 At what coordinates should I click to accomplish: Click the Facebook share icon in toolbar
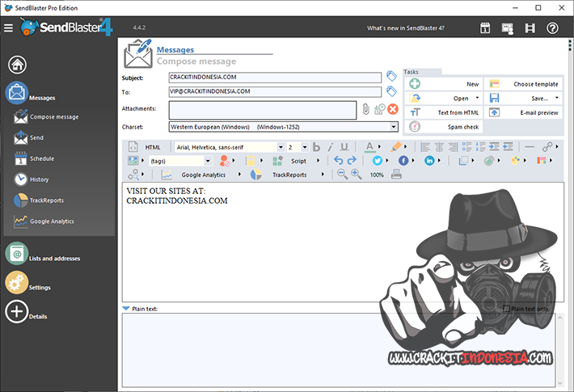[403, 161]
